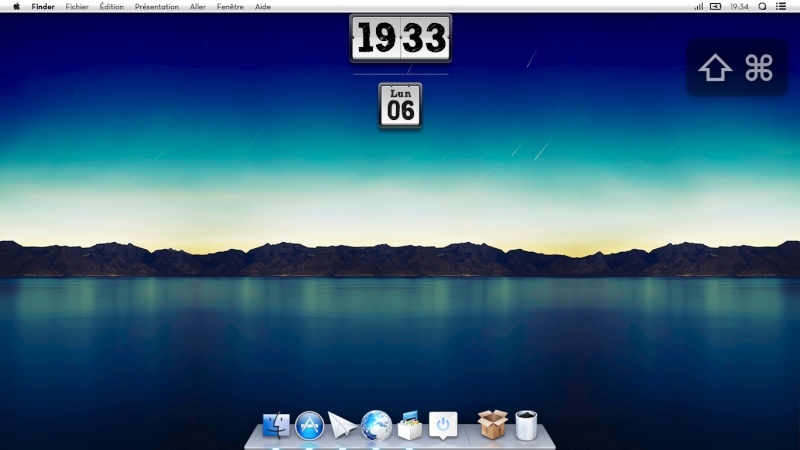Open Spotlight search in menu bar

tap(762, 6)
